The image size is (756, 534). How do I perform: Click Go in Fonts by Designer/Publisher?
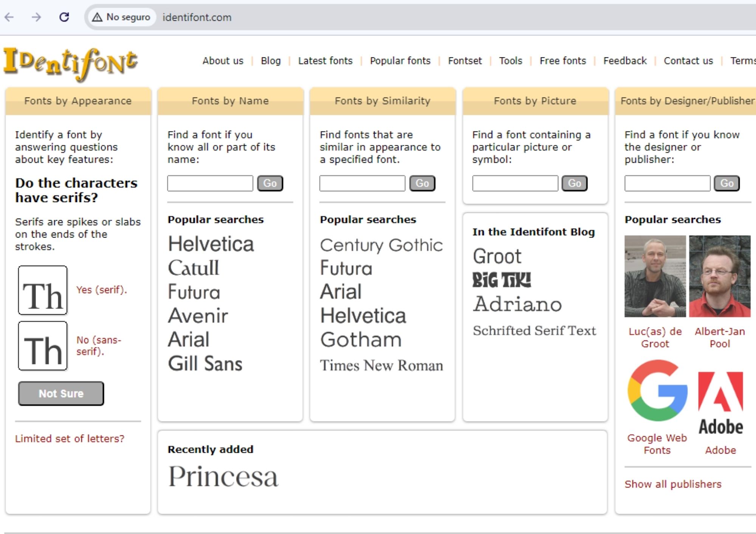(x=727, y=183)
